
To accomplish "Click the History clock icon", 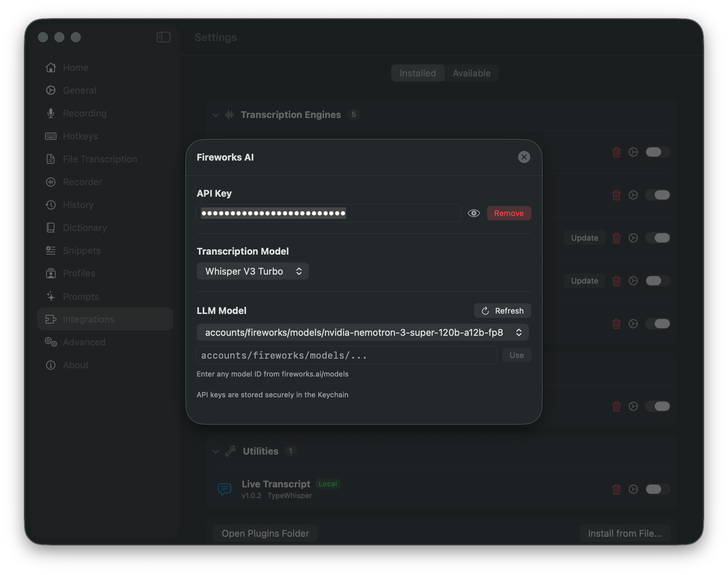I will pyautogui.click(x=51, y=205).
